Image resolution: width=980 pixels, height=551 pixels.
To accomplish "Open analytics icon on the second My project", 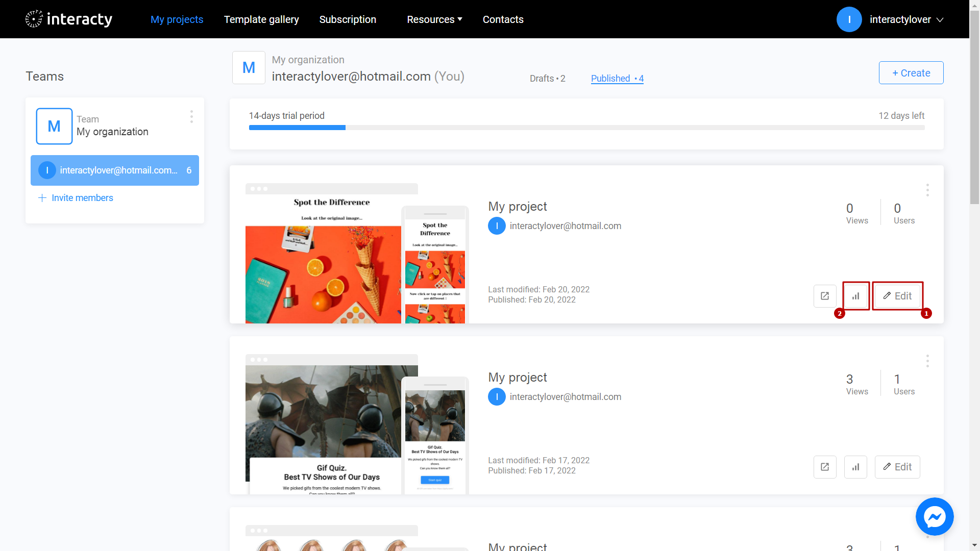I will 855,467.
